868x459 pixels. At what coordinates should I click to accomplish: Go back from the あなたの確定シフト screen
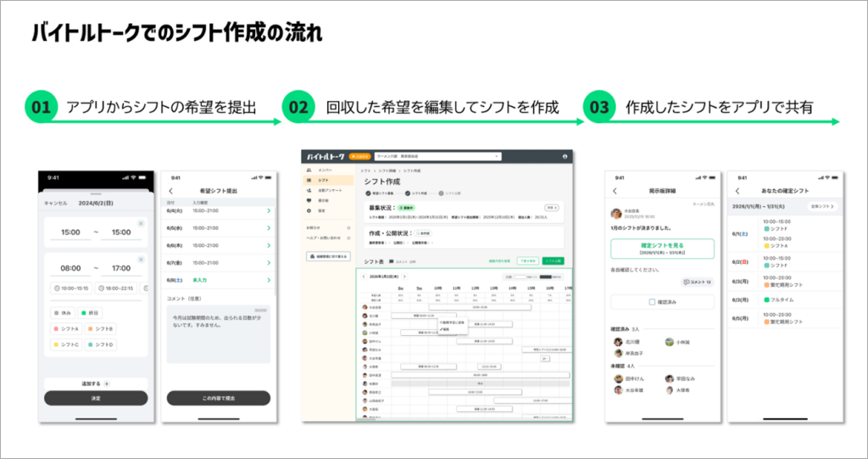pyautogui.click(x=737, y=191)
